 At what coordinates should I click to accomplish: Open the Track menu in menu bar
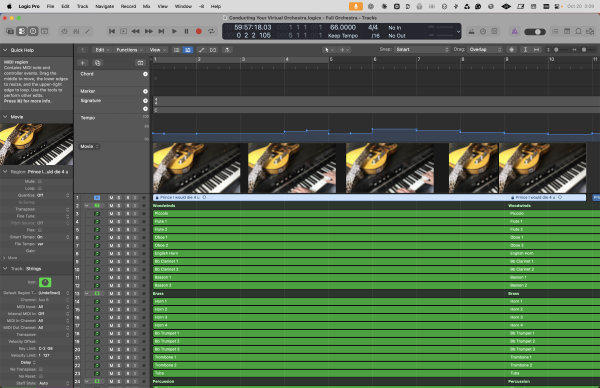pyautogui.click(x=82, y=6)
